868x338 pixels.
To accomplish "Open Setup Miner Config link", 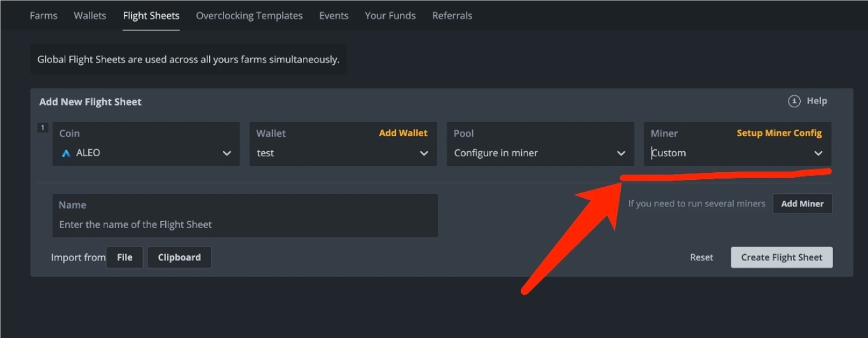I will [779, 133].
